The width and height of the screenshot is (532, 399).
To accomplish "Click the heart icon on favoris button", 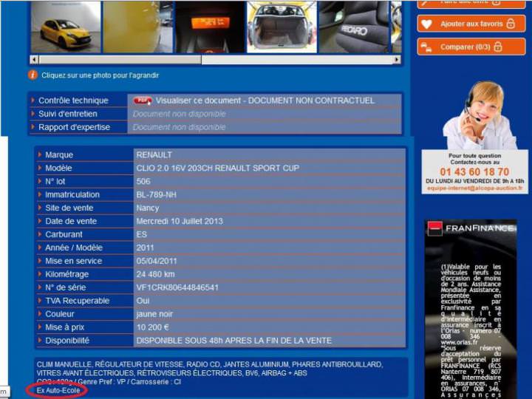I will coord(426,24).
